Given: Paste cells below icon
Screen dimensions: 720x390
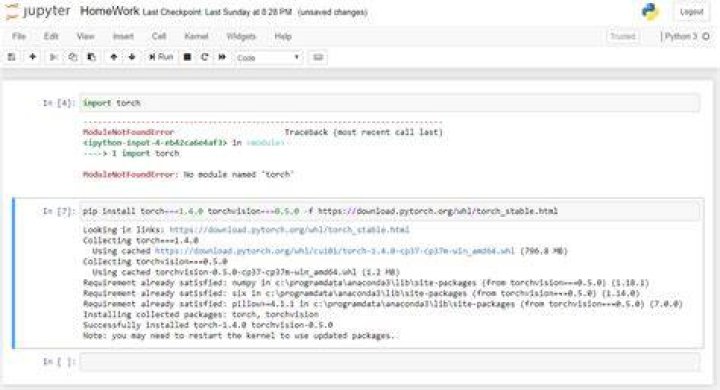Looking at the screenshot, I should tap(91, 57).
